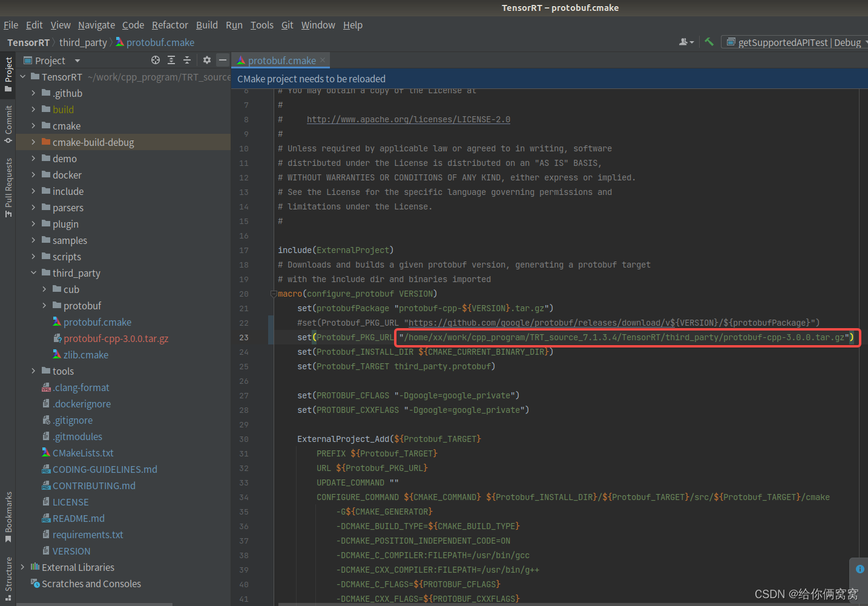The width and height of the screenshot is (868, 606).
Task: Click Expand All icon in Project panel
Action: [x=171, y=60]
